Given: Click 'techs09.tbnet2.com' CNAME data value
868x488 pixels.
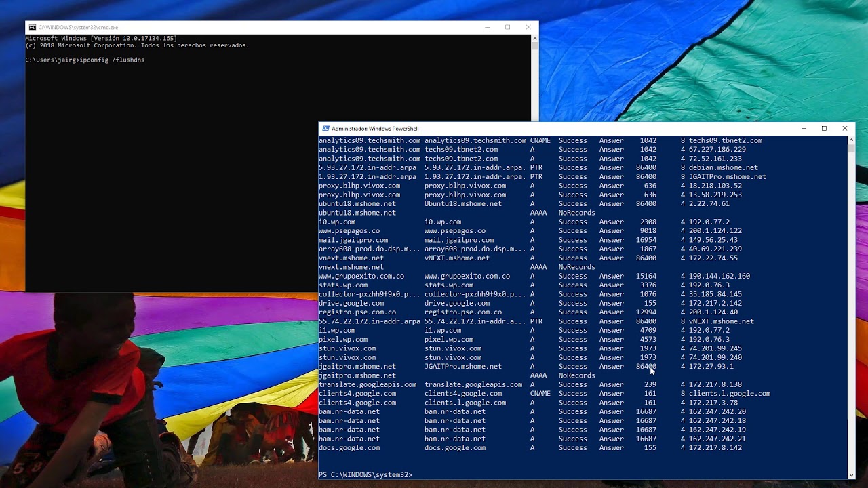Looking at the screenshot, I should tap(726, 140).
